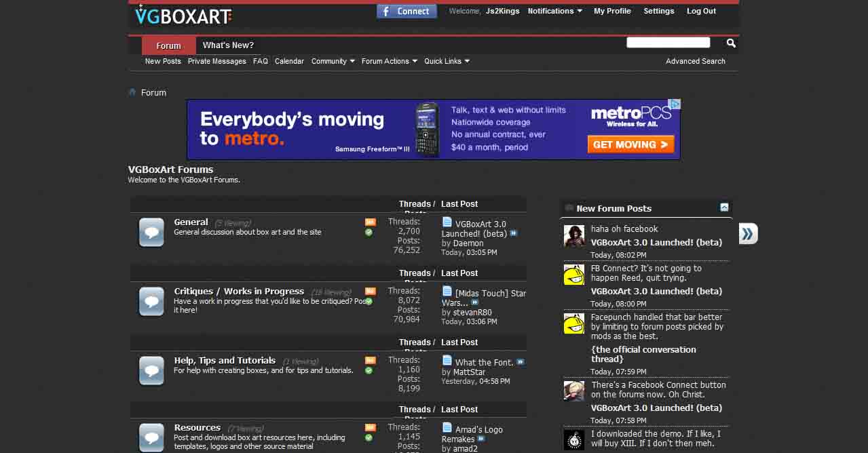
Task: Open My Profile link
Action: pos(612,11)
